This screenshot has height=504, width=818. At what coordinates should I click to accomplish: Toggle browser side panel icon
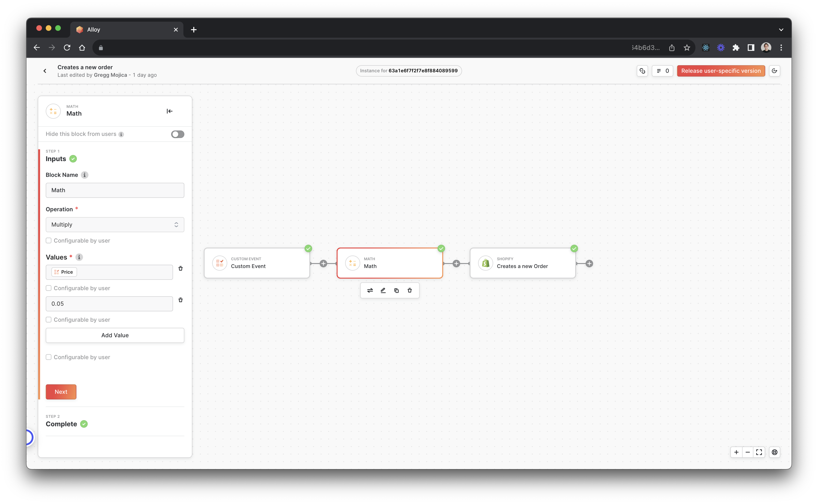(751, 48)
